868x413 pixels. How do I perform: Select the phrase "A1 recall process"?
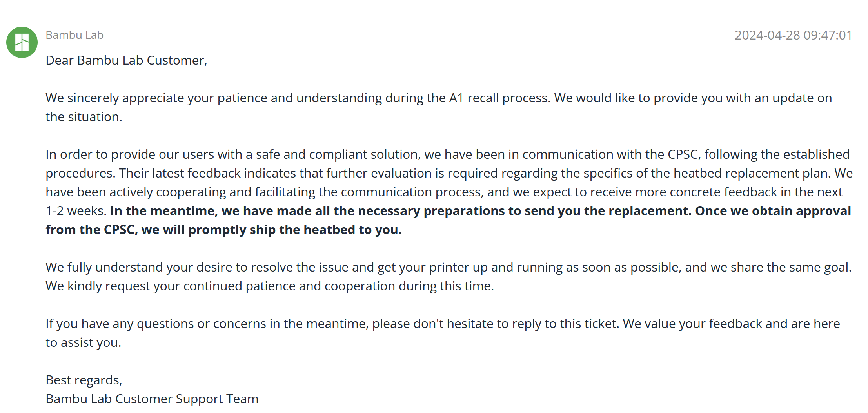coord(499,98)
